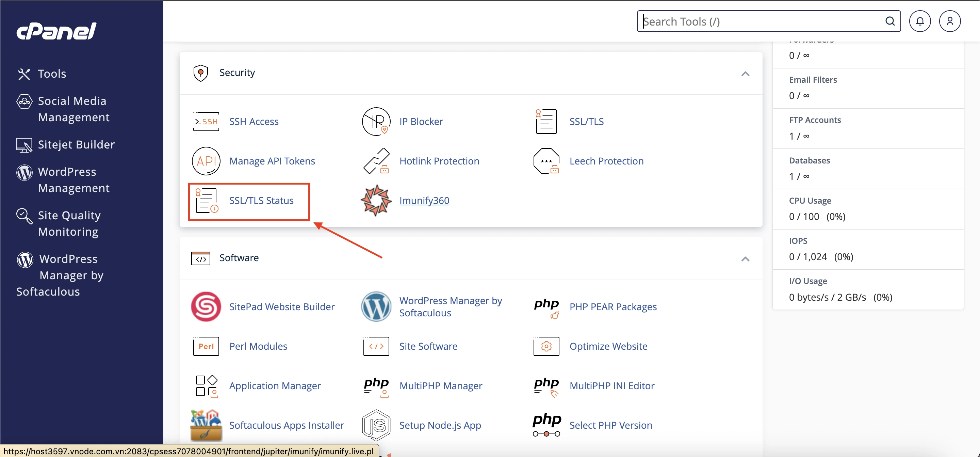Open the Site Software icon

(x=376, y=346)
